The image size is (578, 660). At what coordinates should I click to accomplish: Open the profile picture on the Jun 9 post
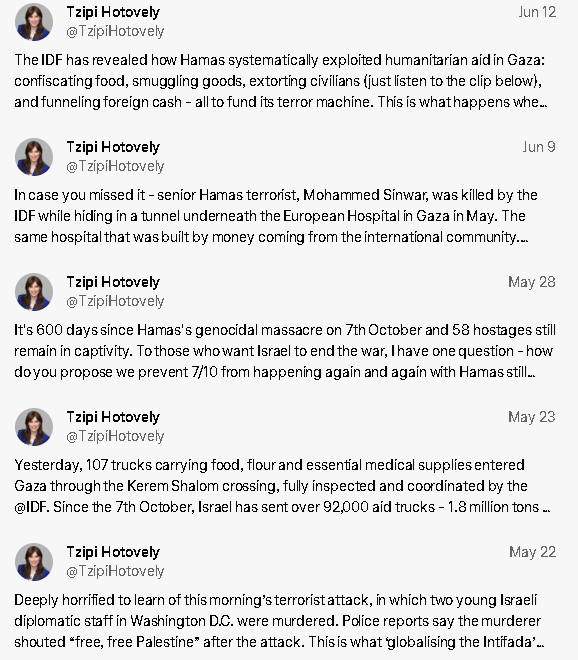(x=34, y=157)
